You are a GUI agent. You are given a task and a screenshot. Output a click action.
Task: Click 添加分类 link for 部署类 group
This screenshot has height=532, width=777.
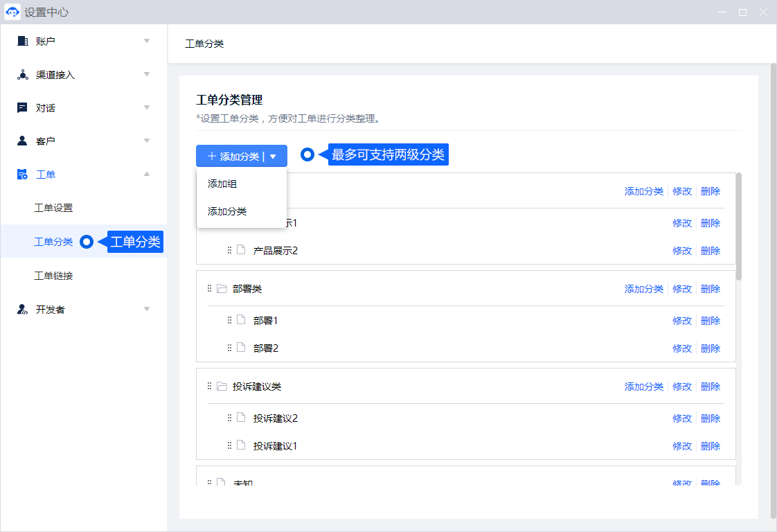[643, 289]
